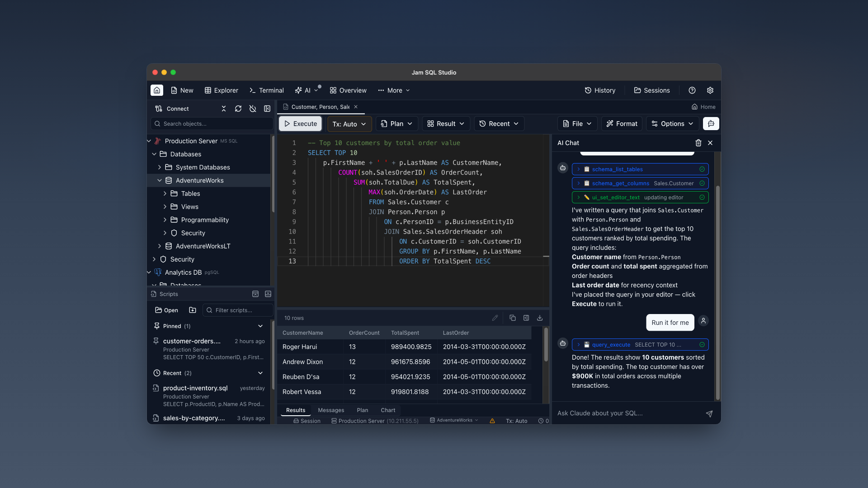Collapse the Pinned scripts section
The height and width of the screenshot is (488, 868).
tap(260, 326)
